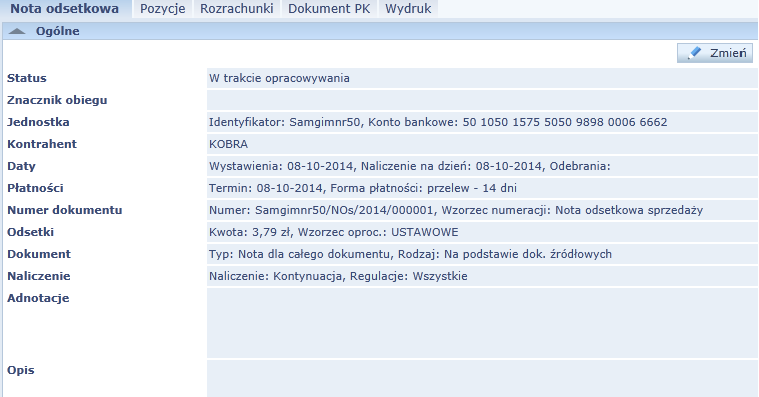Viewport: 759px width, 397px height.
Task: Click the Status label
Action: (27, 78)
